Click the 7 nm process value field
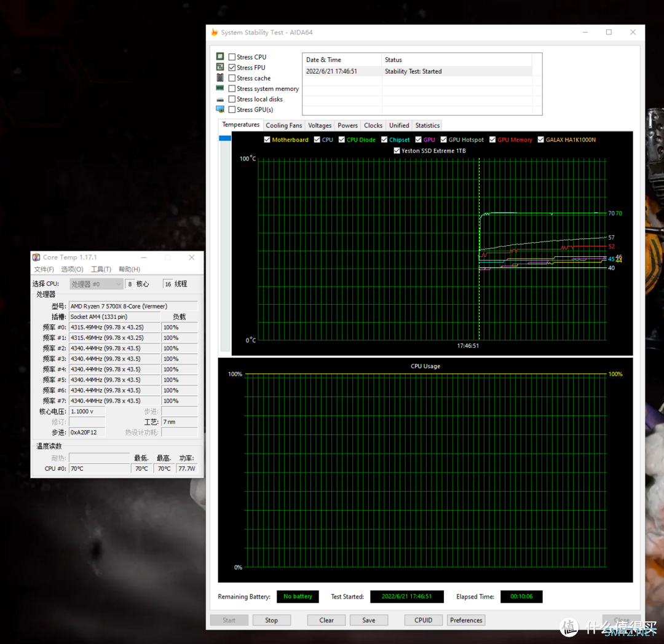Viewport: 664px width, 644px height. [180, 422]
